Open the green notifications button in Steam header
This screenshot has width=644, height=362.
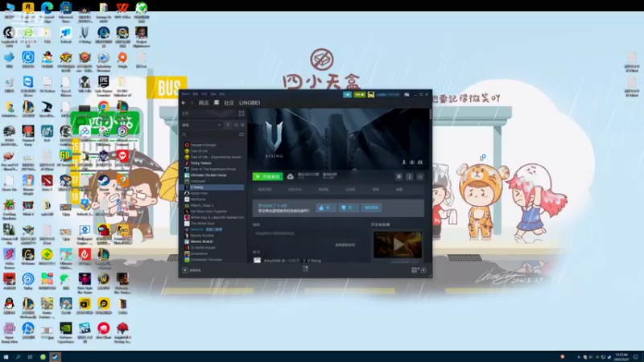[360, 94]
